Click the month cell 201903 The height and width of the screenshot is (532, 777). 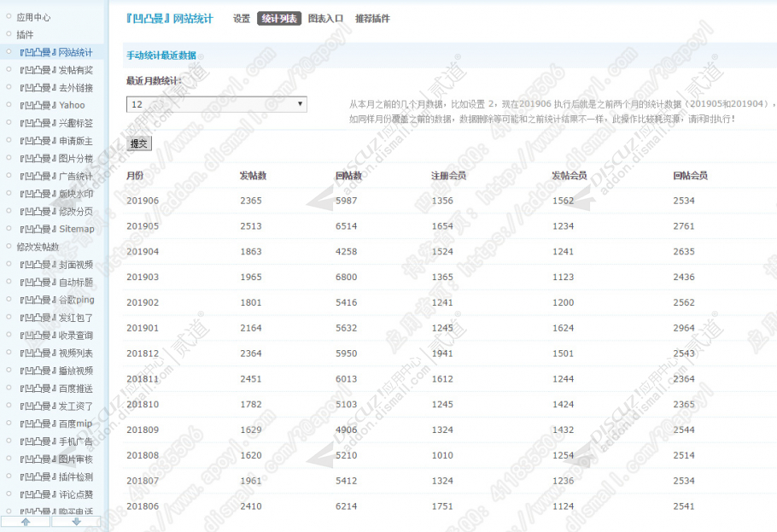143,278
